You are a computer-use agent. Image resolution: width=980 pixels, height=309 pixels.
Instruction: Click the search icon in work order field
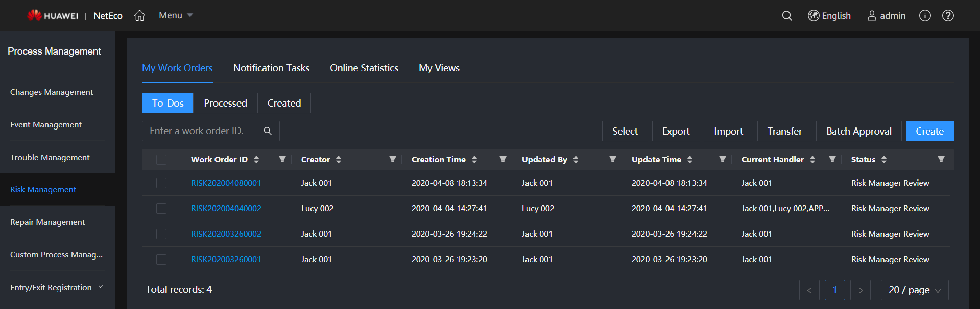coord(268,131)
